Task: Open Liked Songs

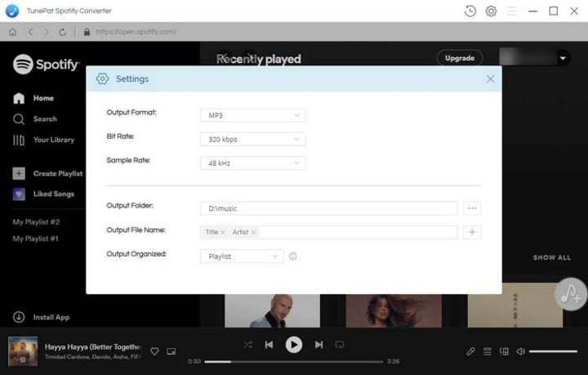Action: coord(43,194)
